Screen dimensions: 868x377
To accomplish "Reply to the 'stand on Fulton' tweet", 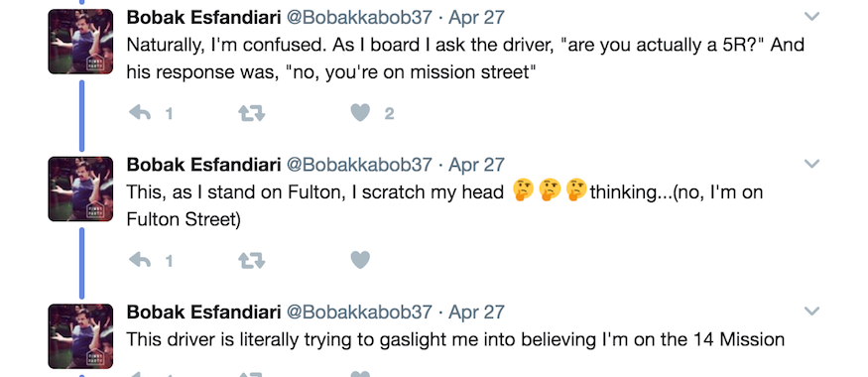I will coord(140,260).
